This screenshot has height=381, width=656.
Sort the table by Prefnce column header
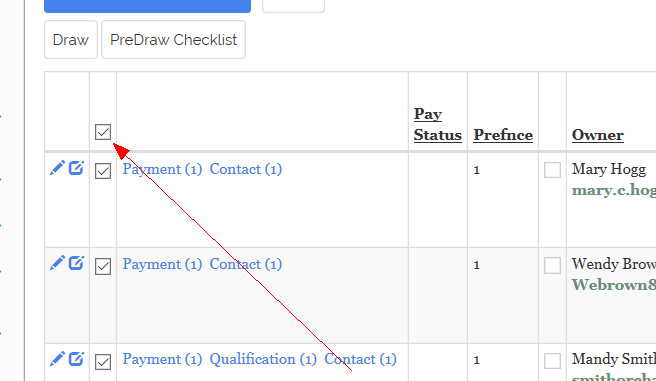503,135
